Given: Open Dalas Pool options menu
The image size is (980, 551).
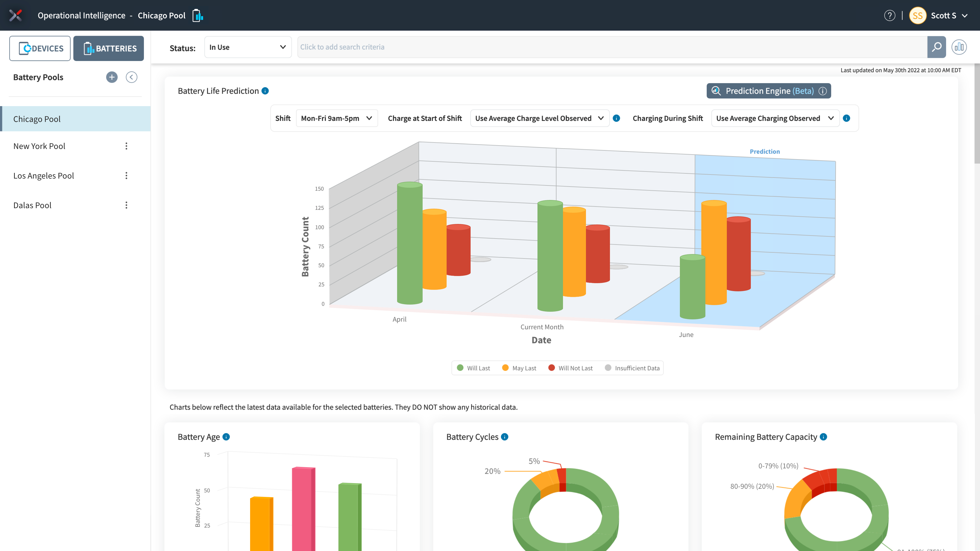Looking at the screenshot, I should [126, 205].
